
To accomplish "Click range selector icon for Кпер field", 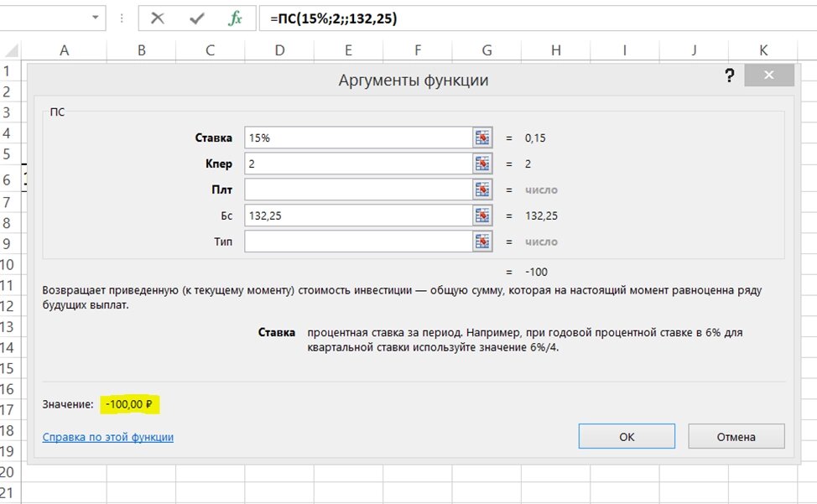I will coord(482,164).
